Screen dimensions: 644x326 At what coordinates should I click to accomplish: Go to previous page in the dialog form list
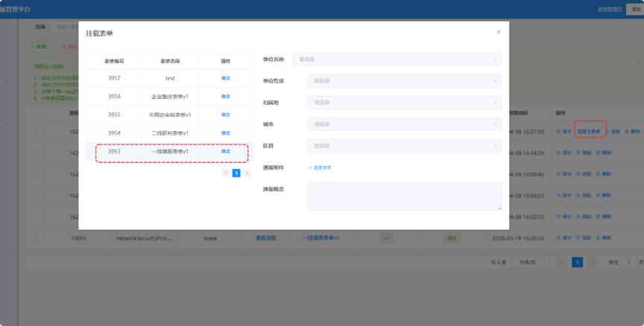point(226,173)
